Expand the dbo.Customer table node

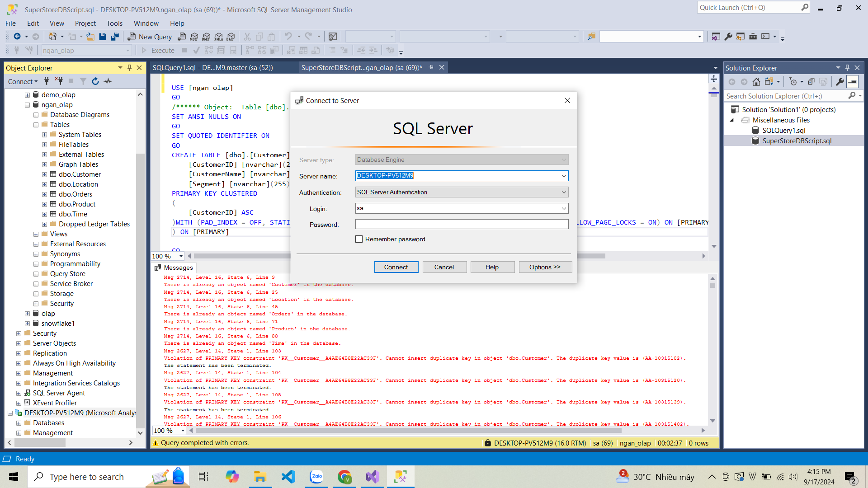click(44, 174)
